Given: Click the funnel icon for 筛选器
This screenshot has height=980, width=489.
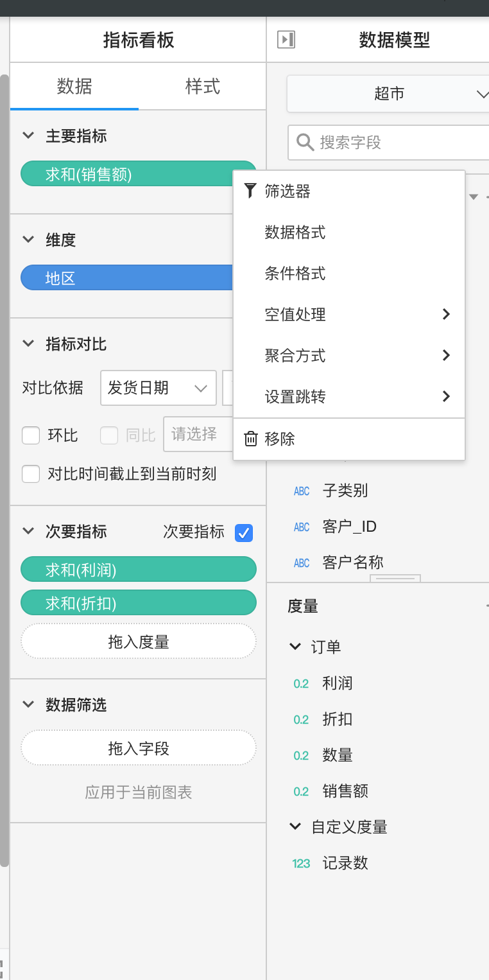Looking at the screenshot, I should click(x=250, y=191).
